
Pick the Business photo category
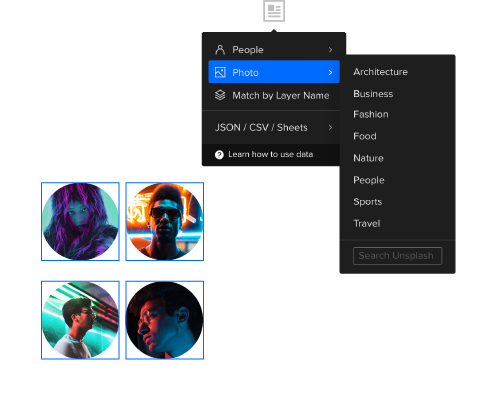(373, 94)
